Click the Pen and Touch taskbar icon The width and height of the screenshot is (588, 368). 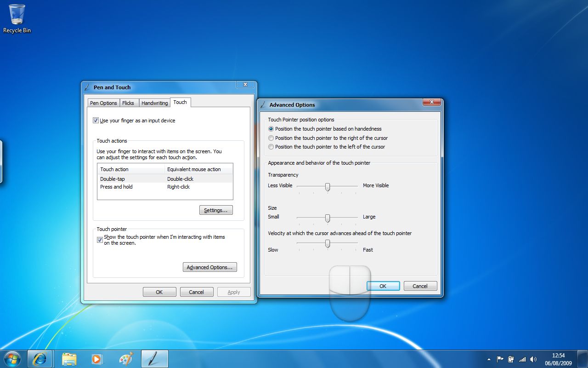coord(154,359)
